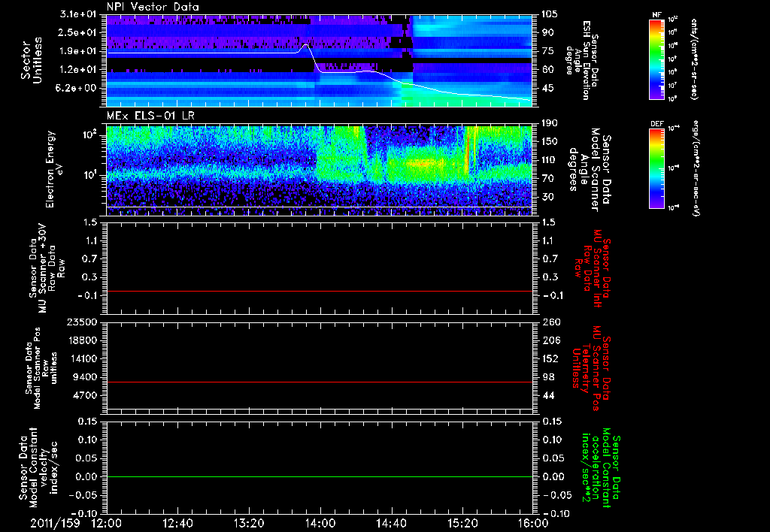The height and width of the screenshot is (532, 770).
Task: Click the "30" scanner angle tick label
Action: click(547, 197)
